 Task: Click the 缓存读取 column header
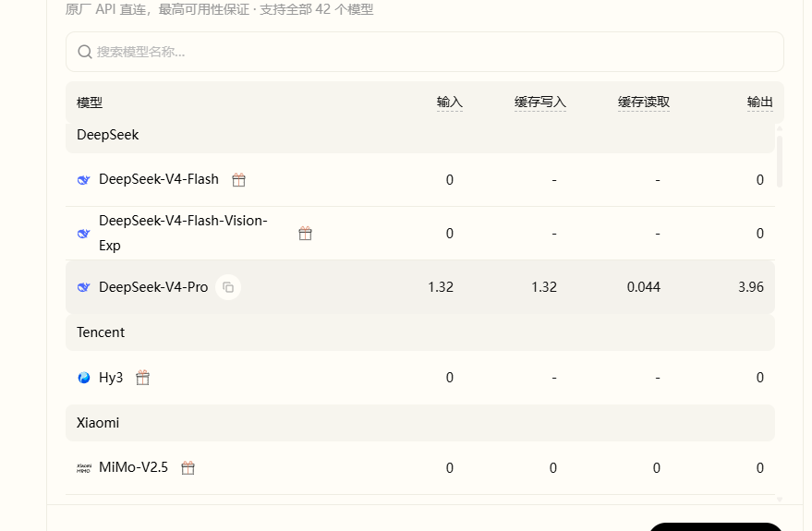click(644, 102)
